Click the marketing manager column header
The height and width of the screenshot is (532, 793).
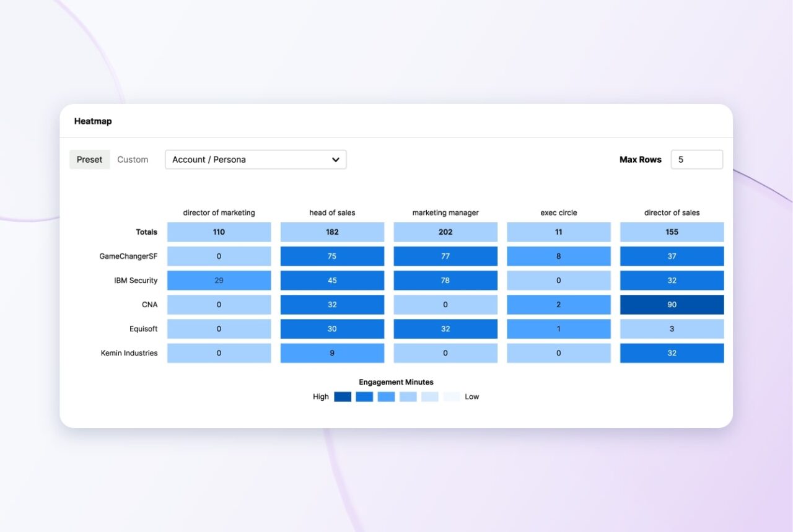pos(445,213)
